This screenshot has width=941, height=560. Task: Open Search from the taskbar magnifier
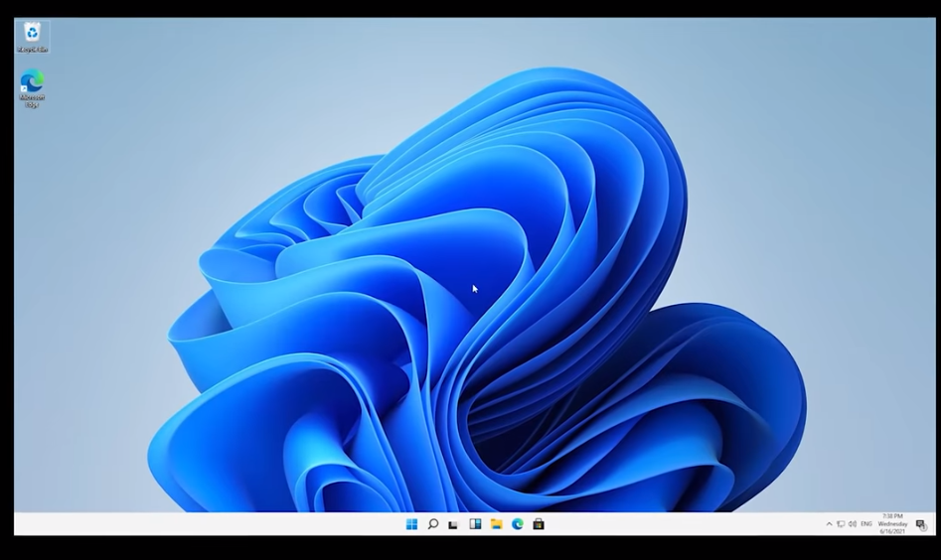pyautogui.click(x=432, y=524)
